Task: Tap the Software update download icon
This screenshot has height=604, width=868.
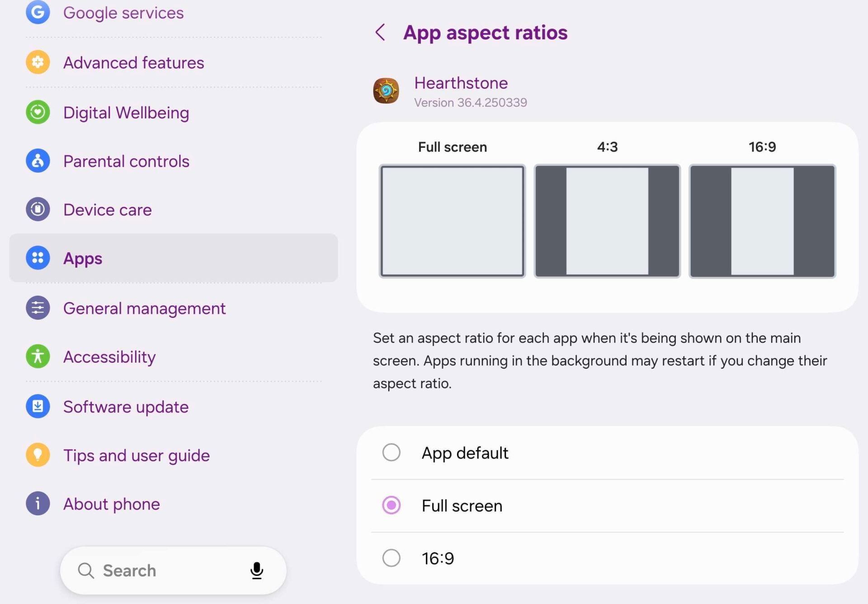Action: (38, 406)
